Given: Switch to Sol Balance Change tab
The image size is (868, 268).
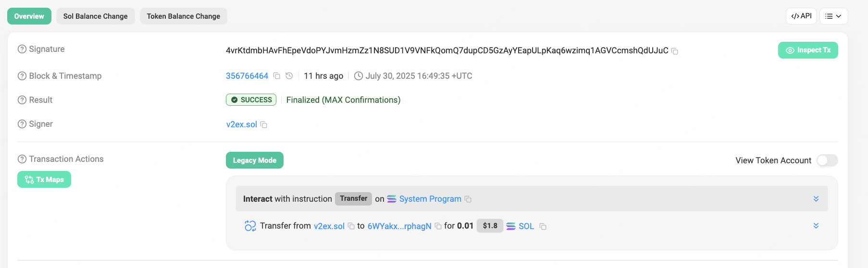Looking at the screenshot, I should coord(95,16).
